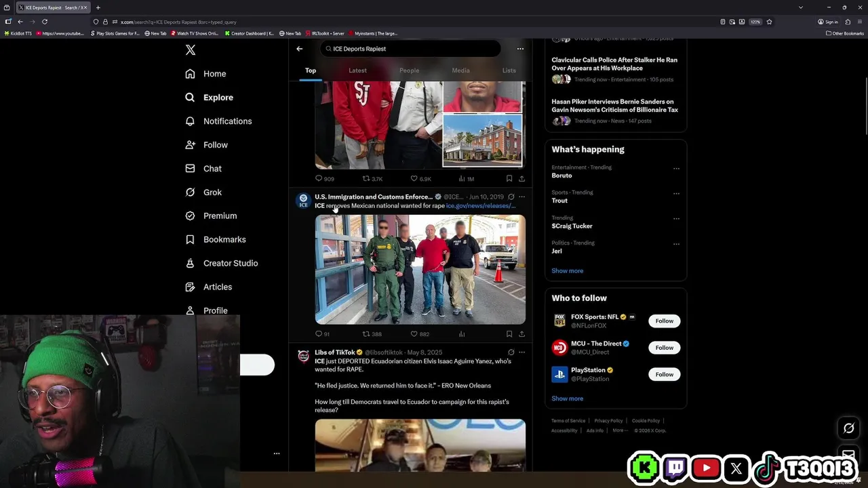Screen dimensions: 868x488
Task: Open Chat in the sidebar
Action: pyautogui.click(x=203, y=169)
